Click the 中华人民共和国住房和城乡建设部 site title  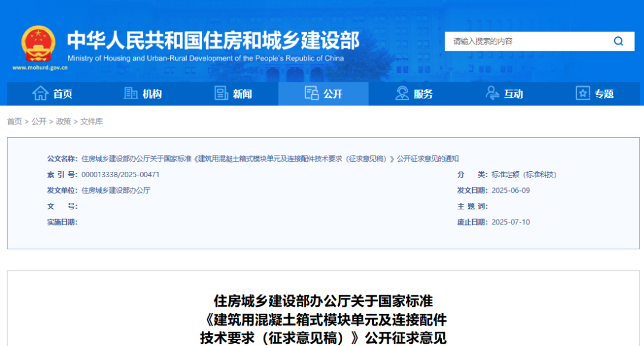pos(213,41)
